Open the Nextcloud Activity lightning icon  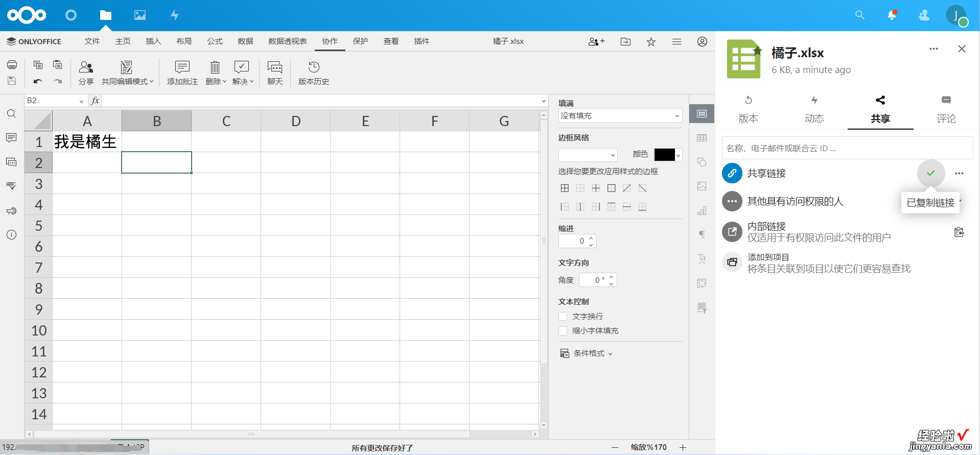click(175, 15)
